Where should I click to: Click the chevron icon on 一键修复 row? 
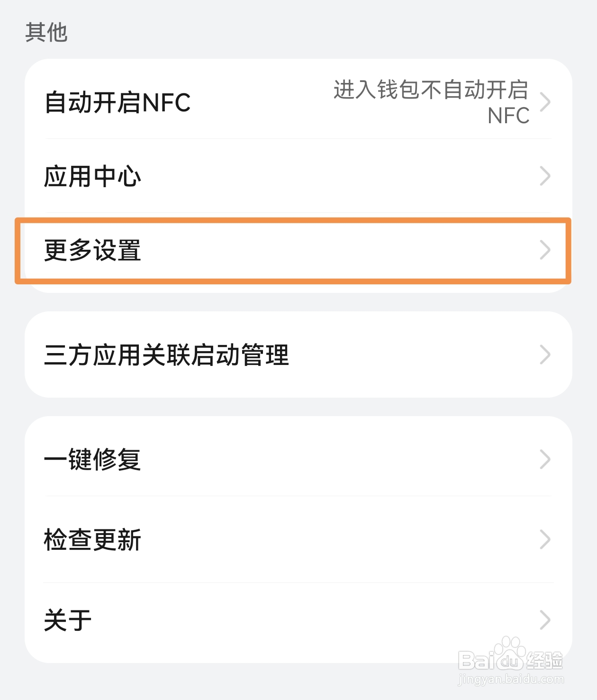tap(545, 459)
